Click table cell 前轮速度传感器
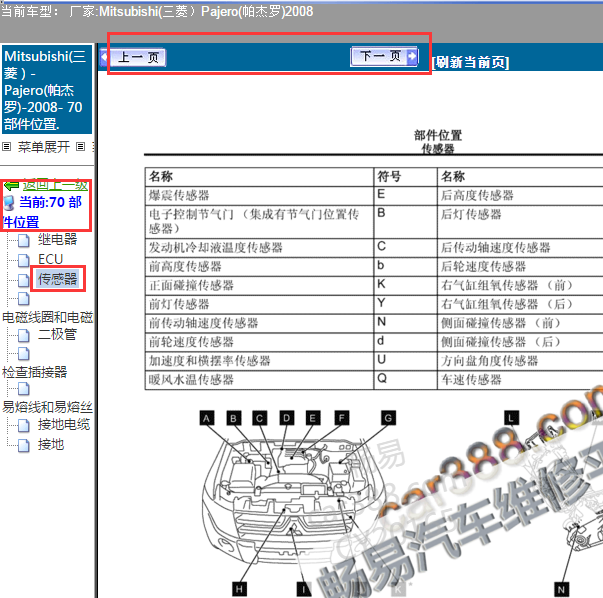The width and height of the screenshot is (603, 598). pos(259,342)
